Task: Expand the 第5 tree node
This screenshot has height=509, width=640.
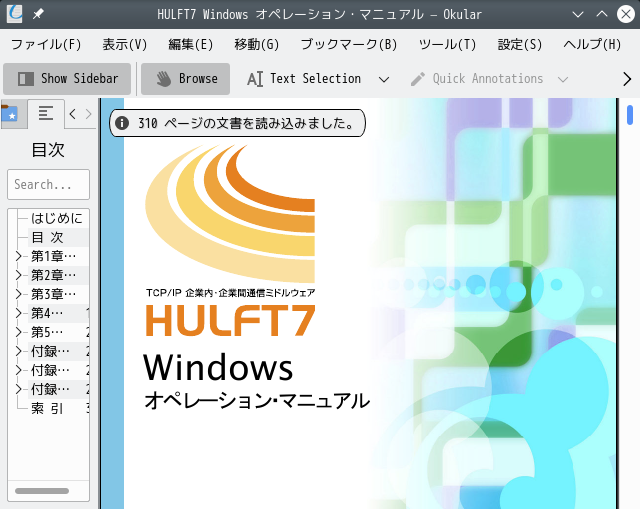Action: 18,332
